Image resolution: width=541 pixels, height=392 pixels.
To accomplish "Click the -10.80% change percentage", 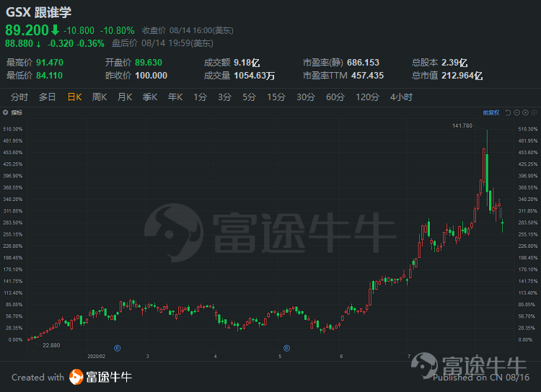I will (x=118, y=31).
